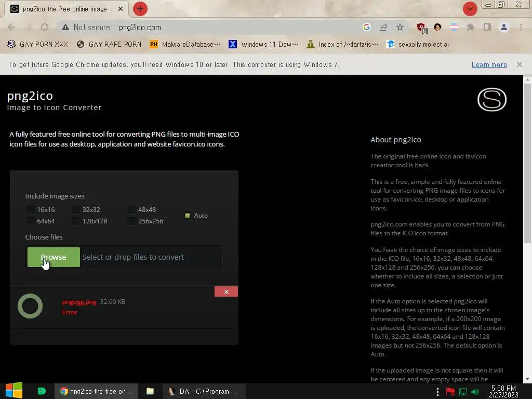
Task: Close the png2ico browser tab
Action: [x=121, y=9]
